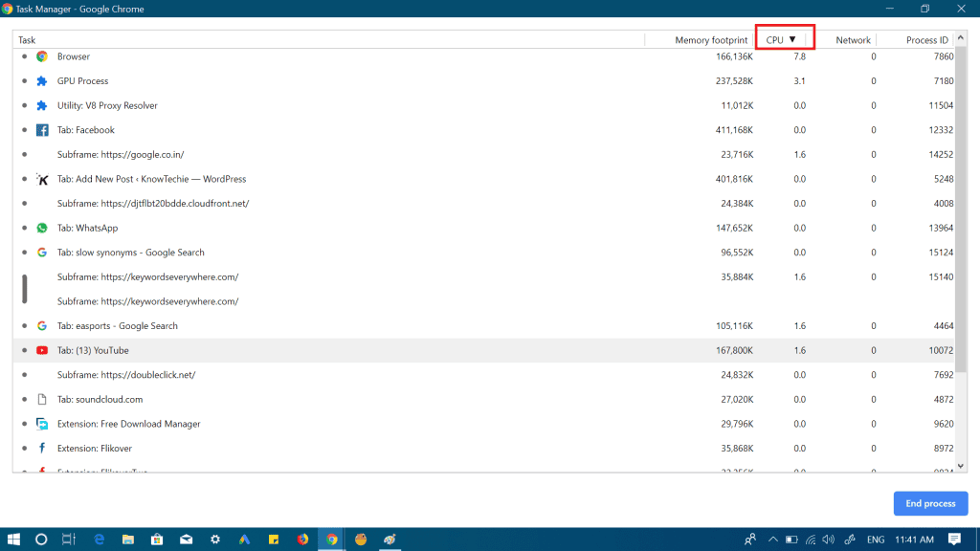Screen dimensions: 980x551
Task: Select Tab: WhatsApp row
Action: tap(483, 228)
